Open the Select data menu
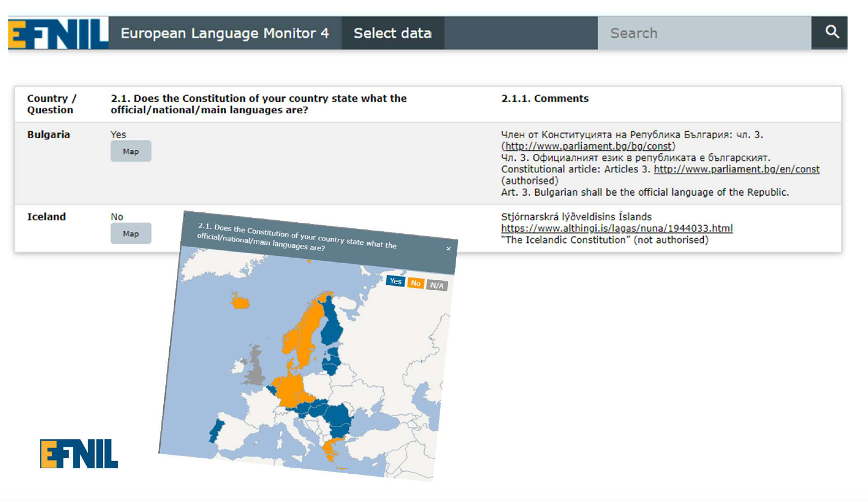The height and width of the screenshot is (502, 868). pos(393,33)
